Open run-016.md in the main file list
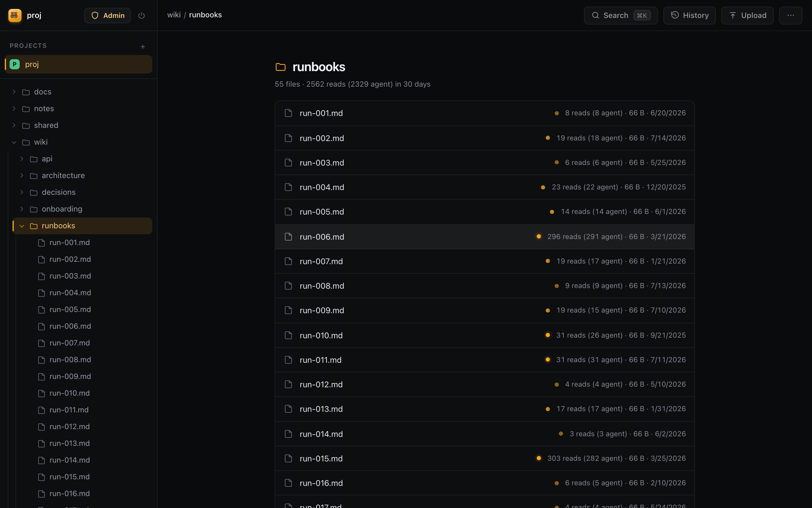The height and width of the screenshot is (508, 812). 485,483
